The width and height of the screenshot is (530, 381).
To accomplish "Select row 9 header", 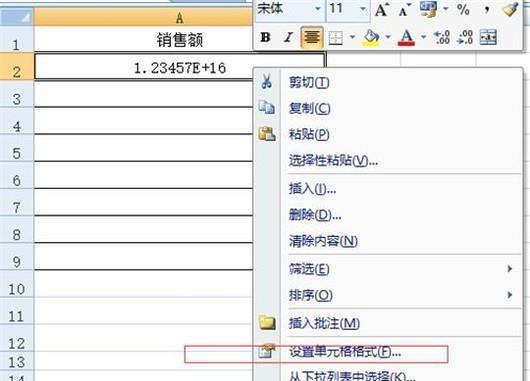I will [17, 257].
